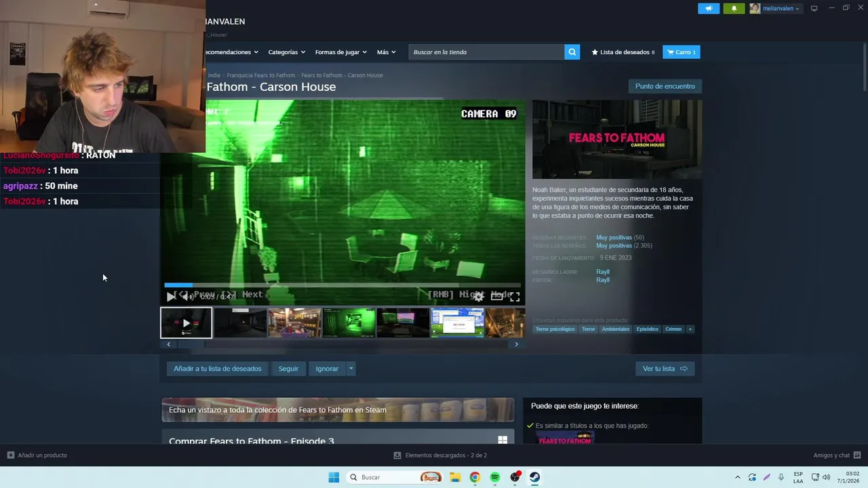
Task: Click the store search magnifier button
Action: (572, 52)
